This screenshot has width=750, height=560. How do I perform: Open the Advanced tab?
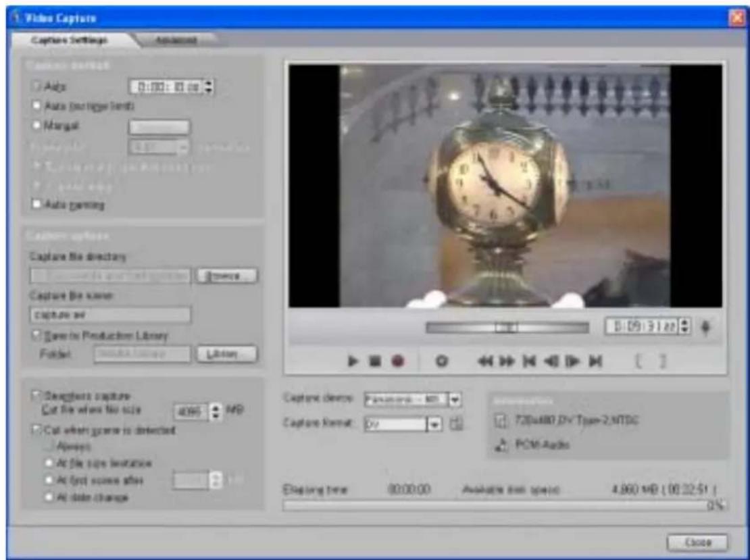tap(176, 40)
